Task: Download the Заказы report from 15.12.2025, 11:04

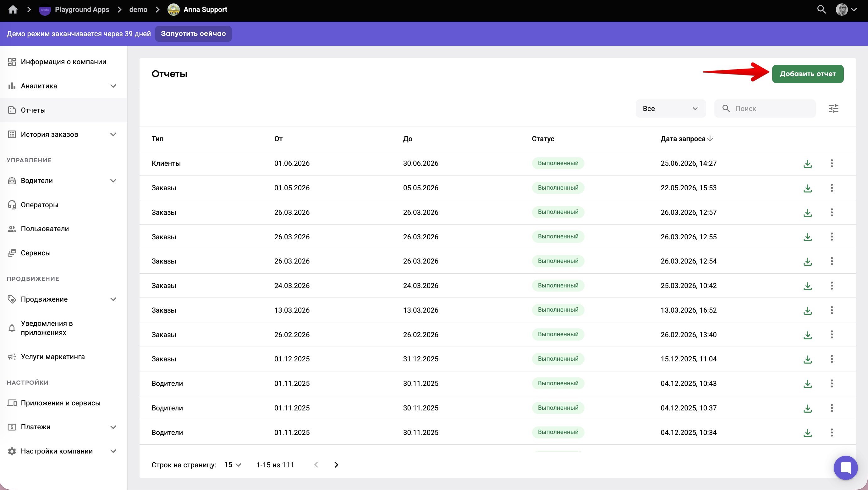Action: (x=807, y=359)
